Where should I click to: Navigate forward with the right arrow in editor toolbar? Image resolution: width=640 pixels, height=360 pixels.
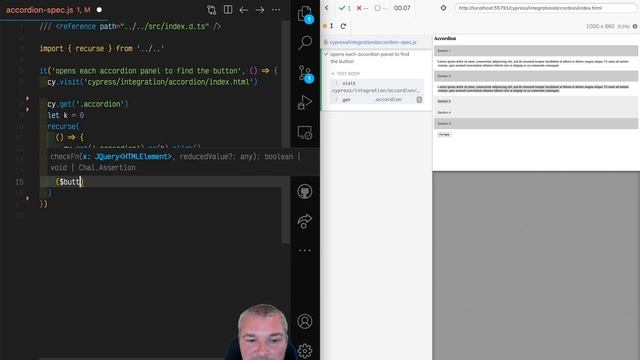coord(260,10)
